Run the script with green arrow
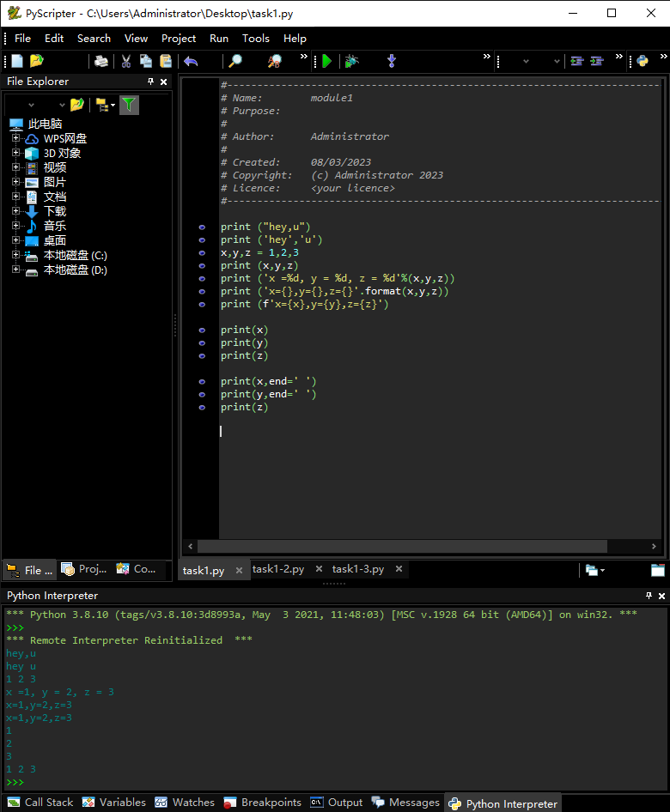 (327, 61)
